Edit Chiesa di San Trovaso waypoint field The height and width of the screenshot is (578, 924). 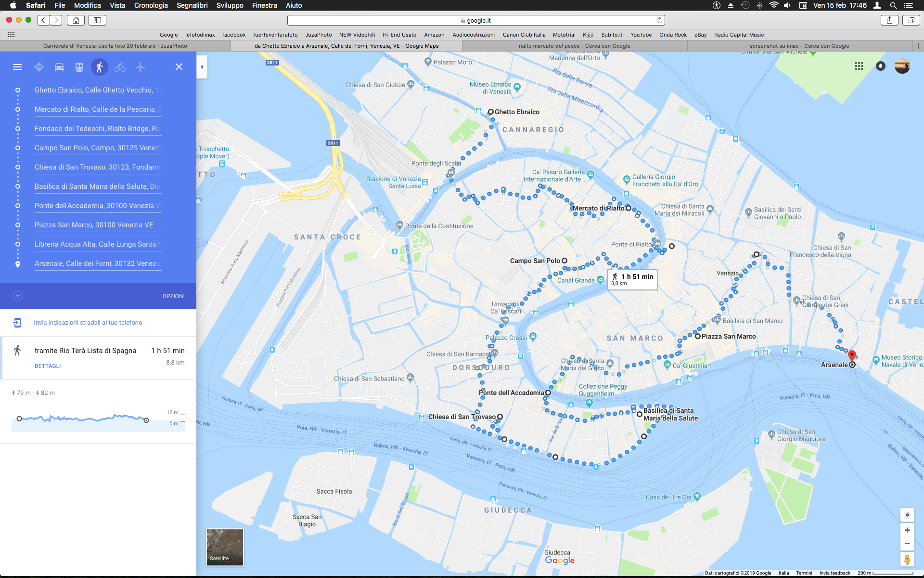click(98, 167)
